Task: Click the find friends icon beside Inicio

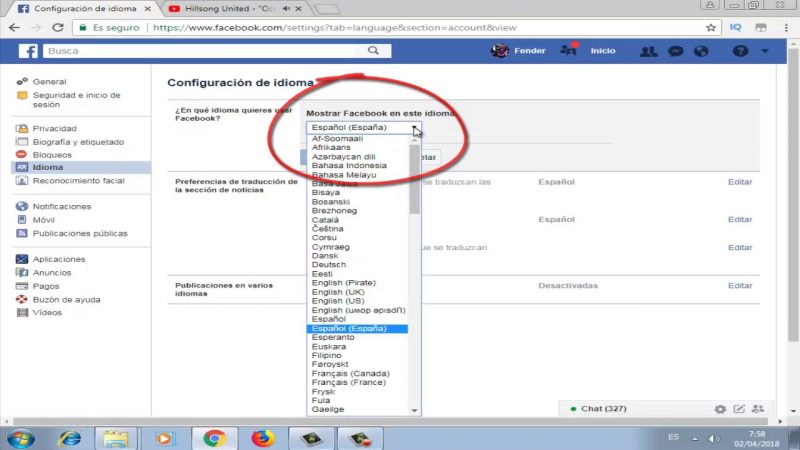Action: [x=568, y=50]
